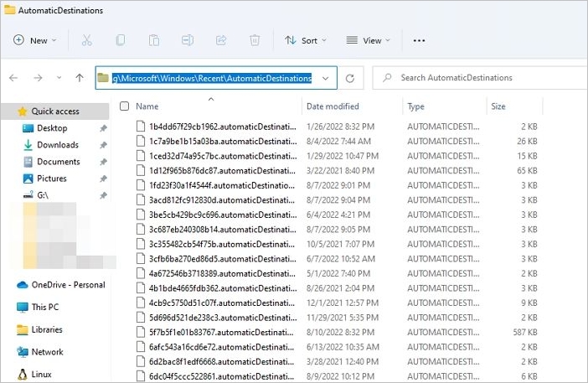Go up one folder level
The width and height of the screenshot is (588, 383).
click(80, 78)
